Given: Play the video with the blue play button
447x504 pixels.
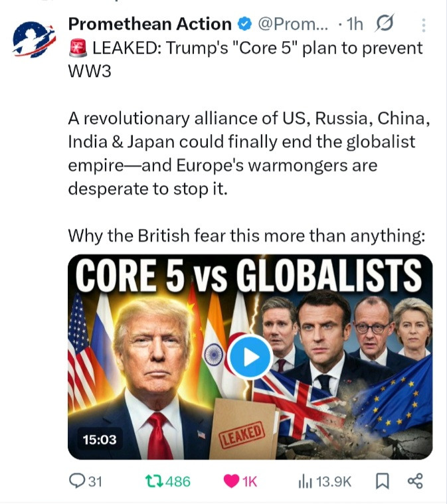Looking at the screenshot, I should click(250, 357).
